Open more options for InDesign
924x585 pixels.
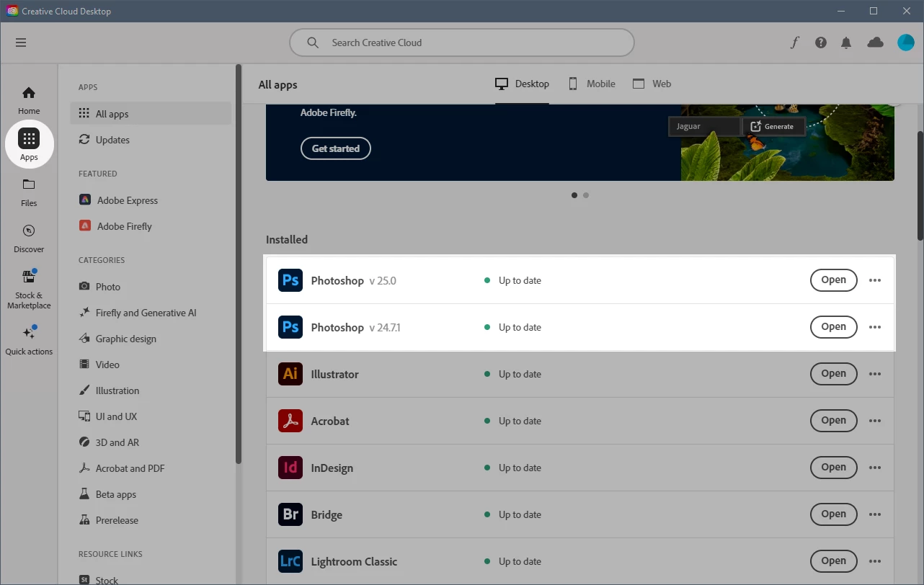[x=875, y=468]
